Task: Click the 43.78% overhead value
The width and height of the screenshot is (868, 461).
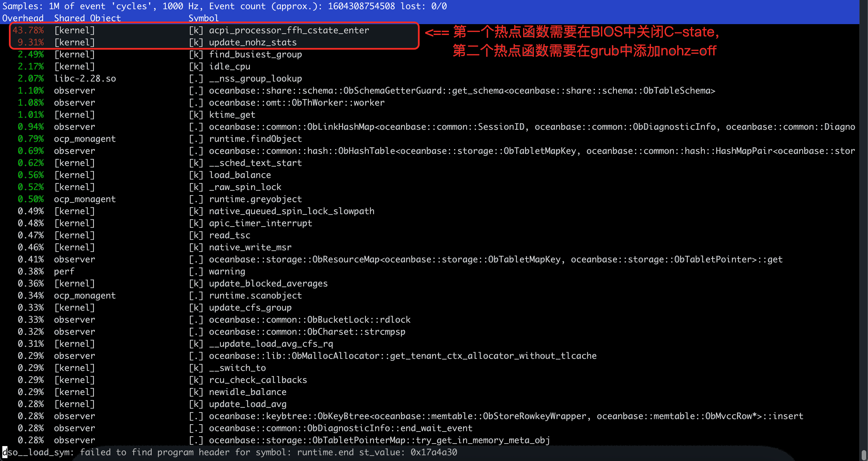Action: [28, 30]
